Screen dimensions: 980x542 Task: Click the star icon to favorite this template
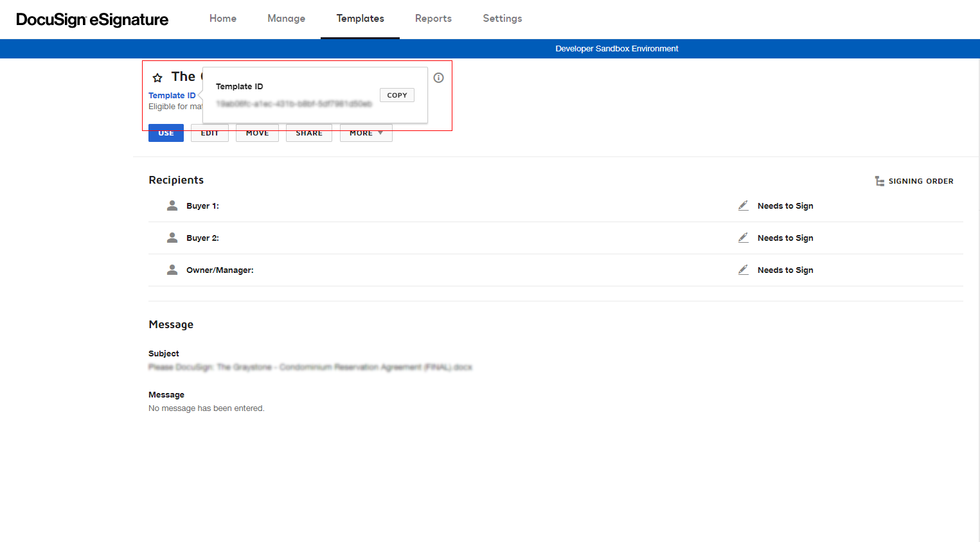click(157, 76)
